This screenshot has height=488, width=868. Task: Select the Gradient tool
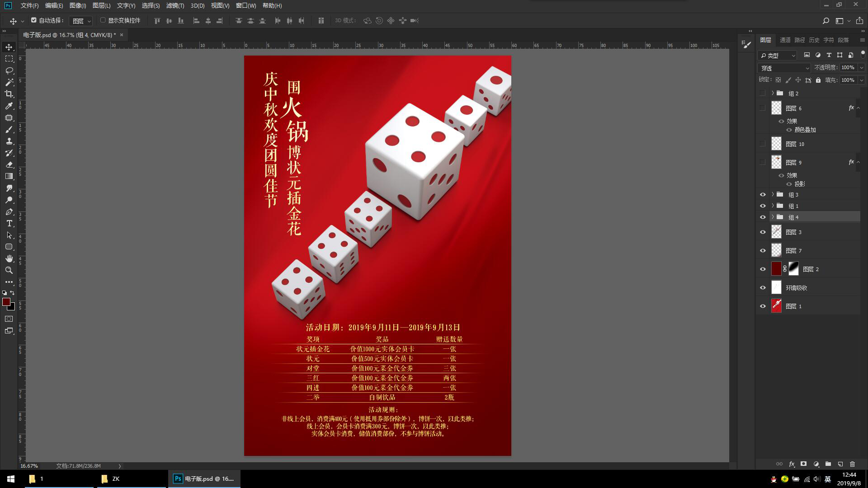[x=9, y=176]
